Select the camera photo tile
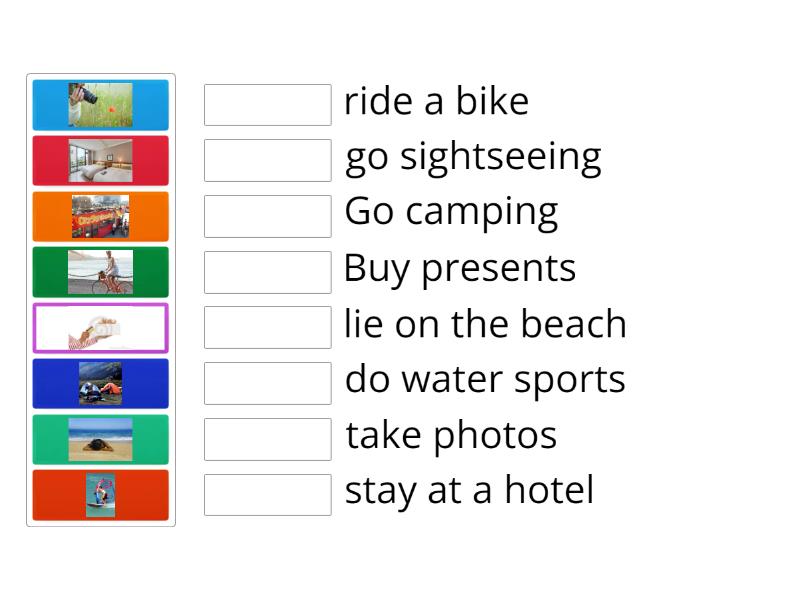 [x=100, y=105]
